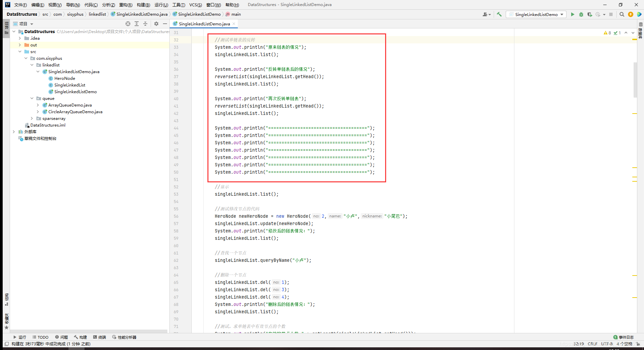This screenshot has width=644, height=350.
Task: Expand the .idea folder
Action: pyautogui.click(x=20, y=38)
